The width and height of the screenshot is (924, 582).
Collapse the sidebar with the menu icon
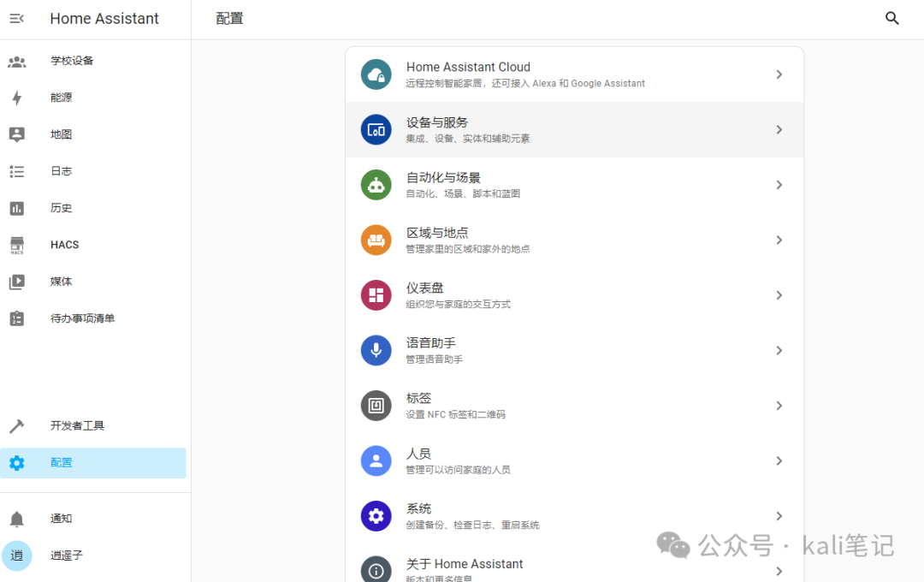[x=16, y=19]
